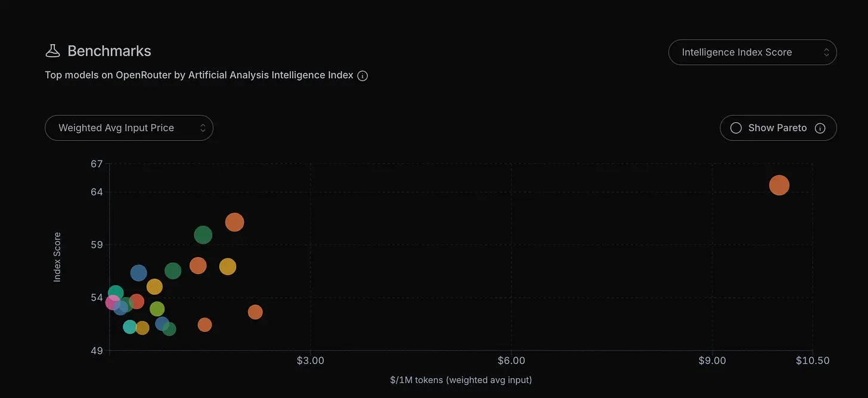Select the topmost orange point near score 61
Viewport: 868px width, 398px height.
coord(235,222)
